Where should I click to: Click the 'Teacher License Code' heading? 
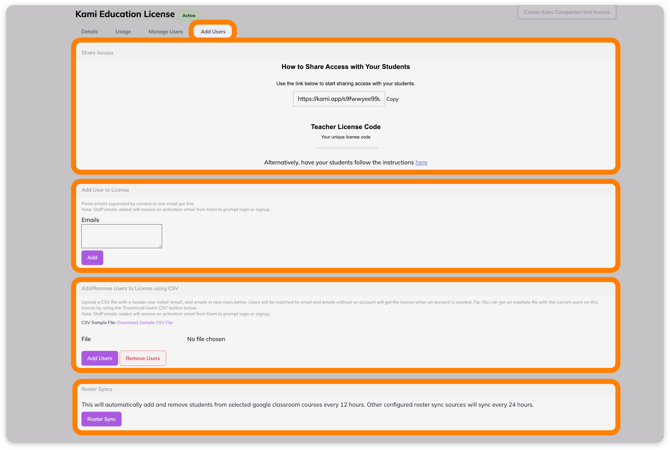click(x=346, y=127)
